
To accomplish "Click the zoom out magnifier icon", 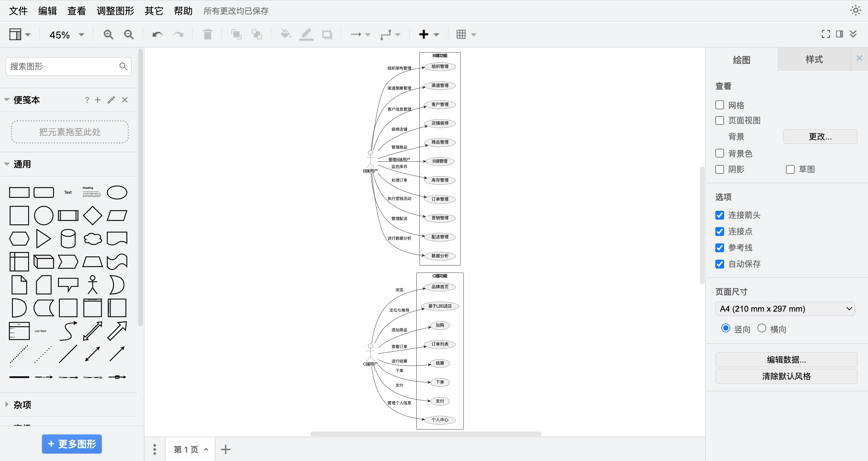I will [129, 34].
